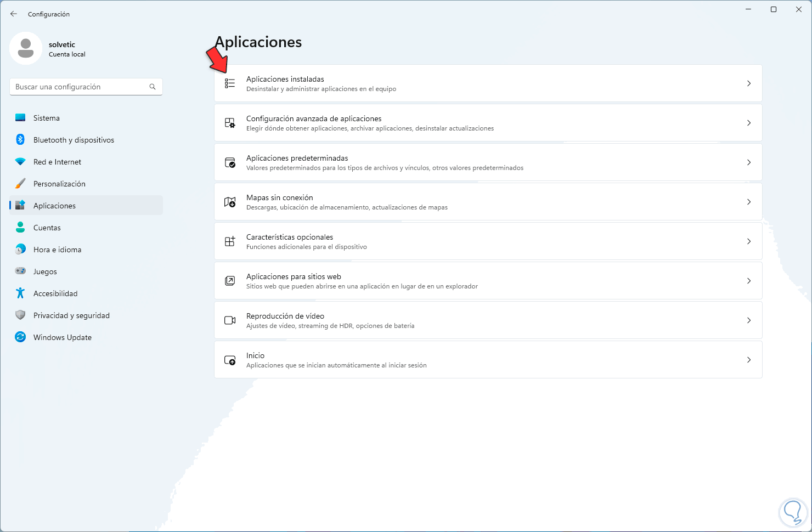Click chevron for Mapas sin conexión
Image resolution: width=812 pixels, height=532 pixels.
coord(749,202)
